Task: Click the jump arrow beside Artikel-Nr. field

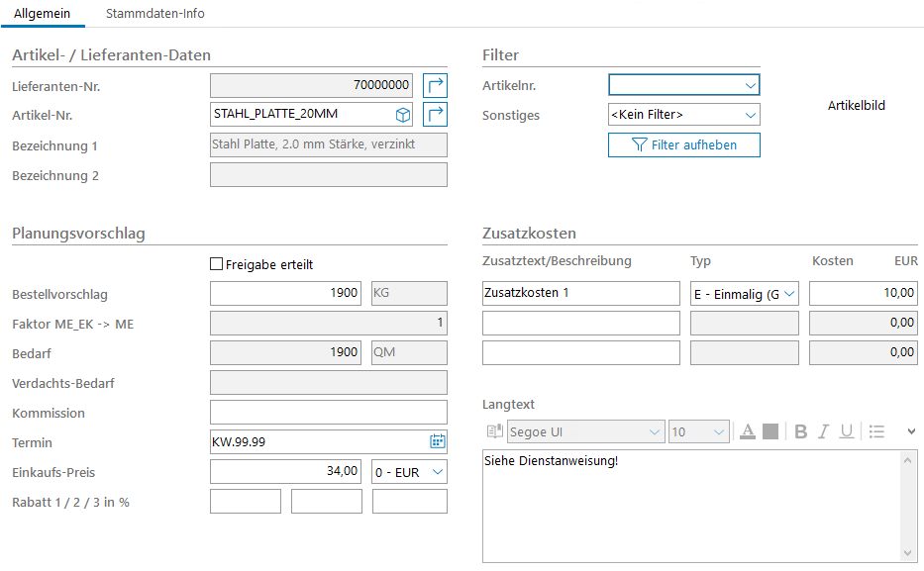Action: 436,115
